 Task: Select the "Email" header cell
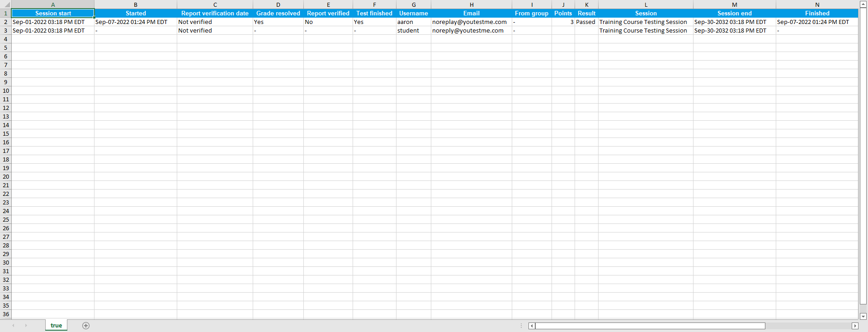[472, 13]
